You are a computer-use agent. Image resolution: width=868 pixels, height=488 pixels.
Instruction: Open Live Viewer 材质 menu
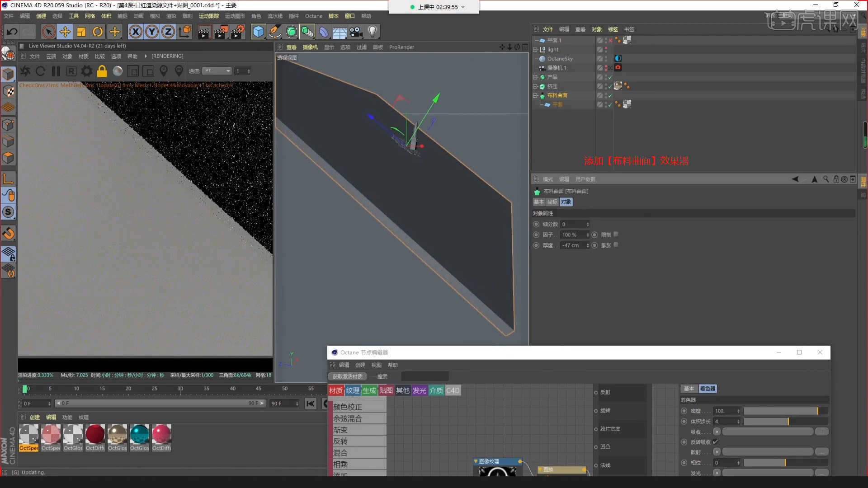pos(84,56)
